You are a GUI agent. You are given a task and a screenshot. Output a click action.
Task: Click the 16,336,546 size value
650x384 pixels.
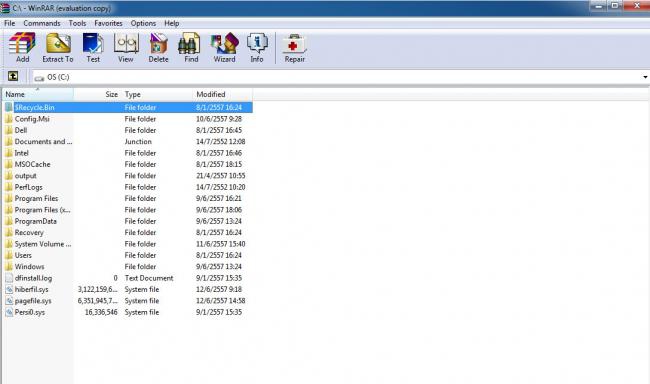coord(101,312)
